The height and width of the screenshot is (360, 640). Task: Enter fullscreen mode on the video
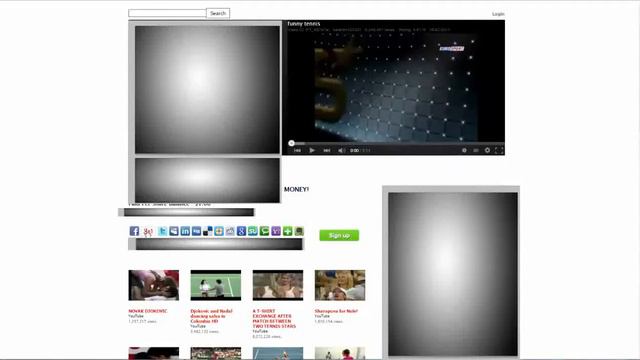coord(499,150)
